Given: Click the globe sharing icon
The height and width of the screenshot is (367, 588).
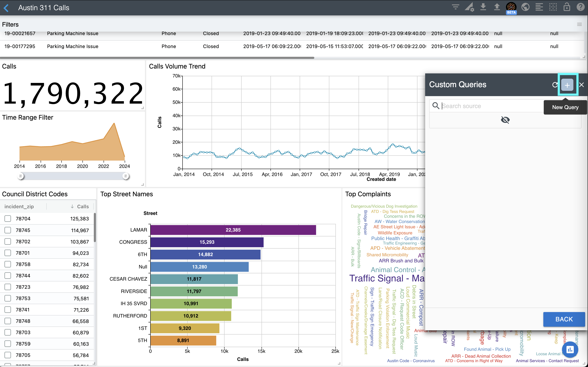Looking at the screenshot, I should coord(525,7).
